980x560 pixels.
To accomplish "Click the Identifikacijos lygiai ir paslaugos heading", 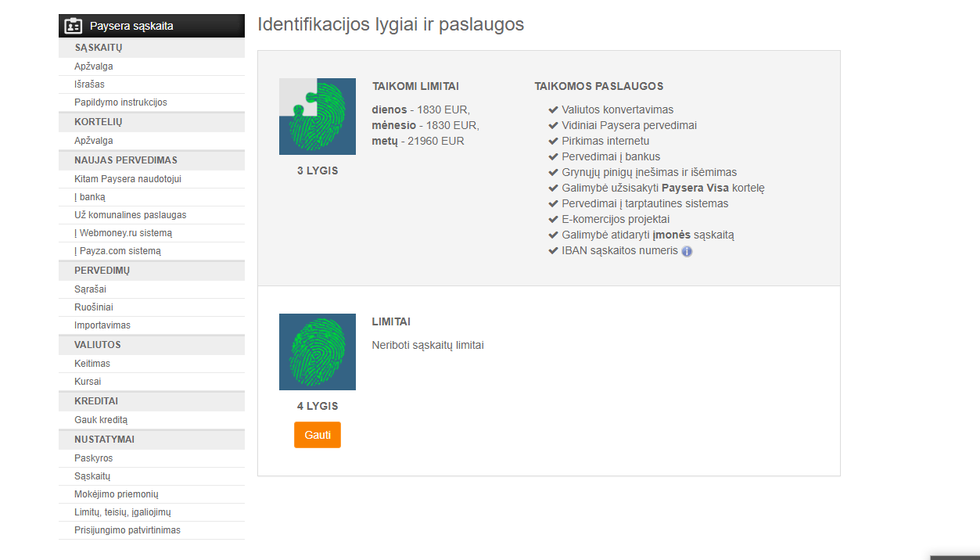I will 390,24.
